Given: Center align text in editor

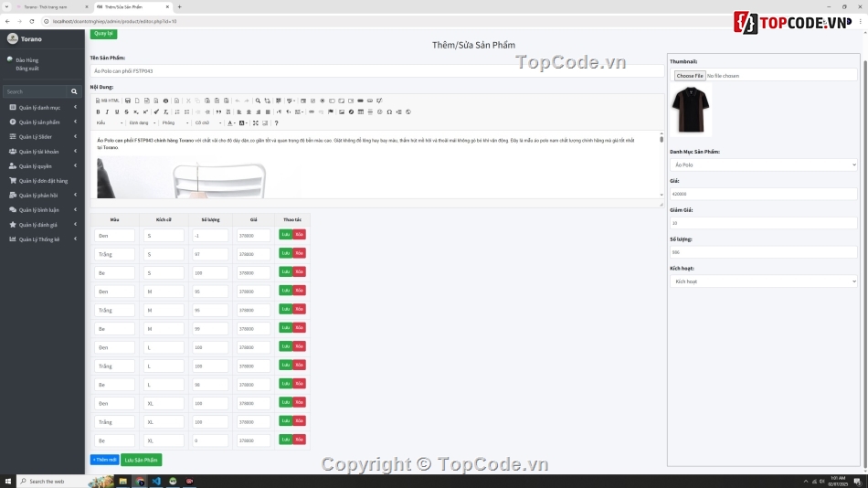Looking at the screenshot, I should pyautogui.click(x=249, y=111).
